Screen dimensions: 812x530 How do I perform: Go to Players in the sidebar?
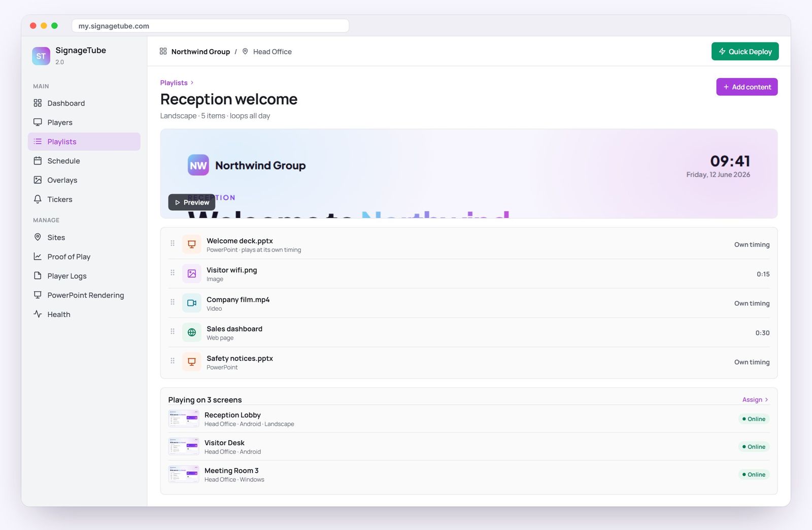point(84,122)
